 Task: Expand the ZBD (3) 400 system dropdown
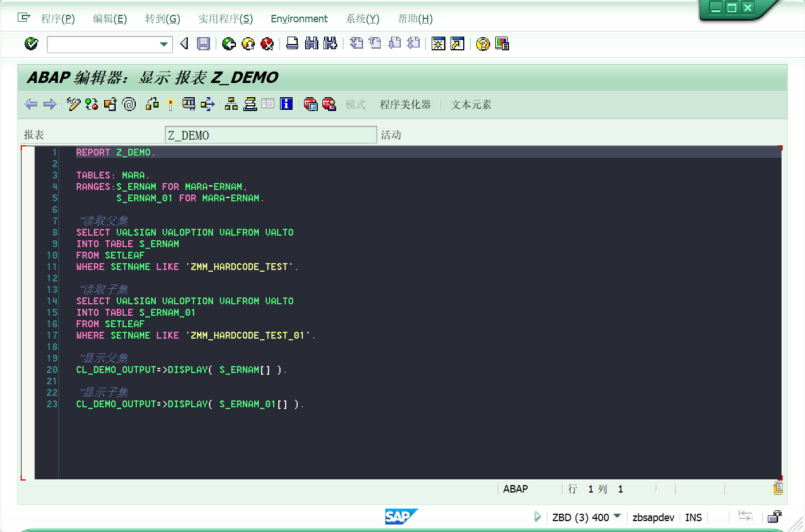(x=618, y=517)
